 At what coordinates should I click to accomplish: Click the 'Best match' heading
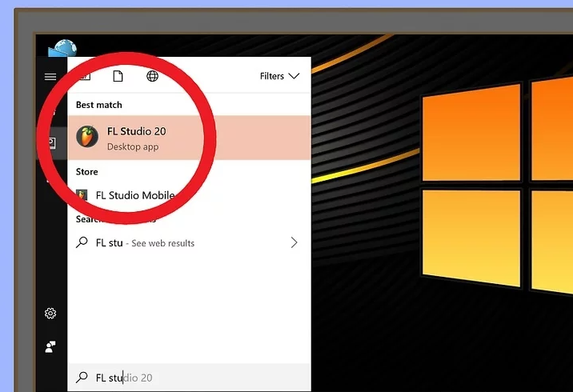pos(99,106)
